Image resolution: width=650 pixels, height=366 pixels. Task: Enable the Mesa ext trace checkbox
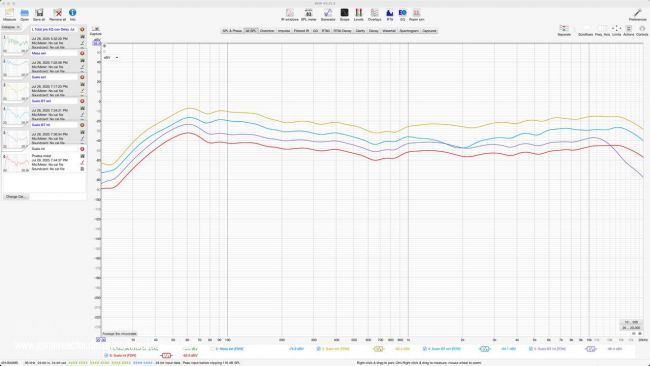click(x=212, y=349)
